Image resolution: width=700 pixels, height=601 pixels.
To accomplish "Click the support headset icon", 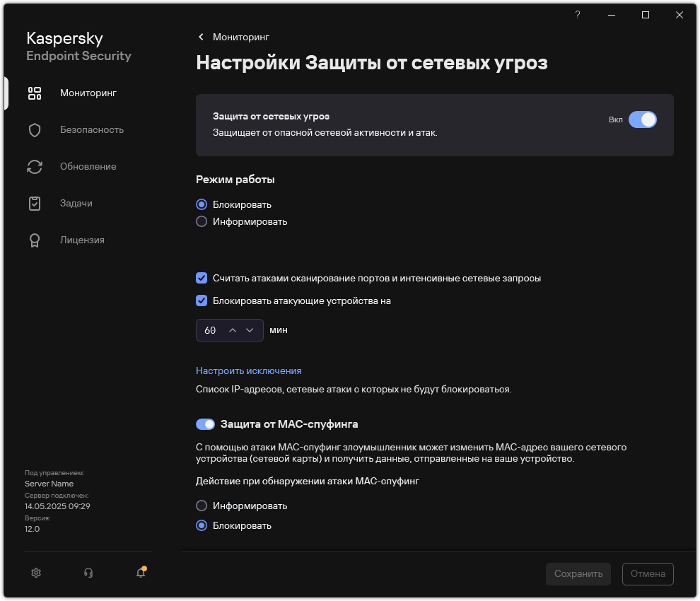I will click(x=88, y=573).
